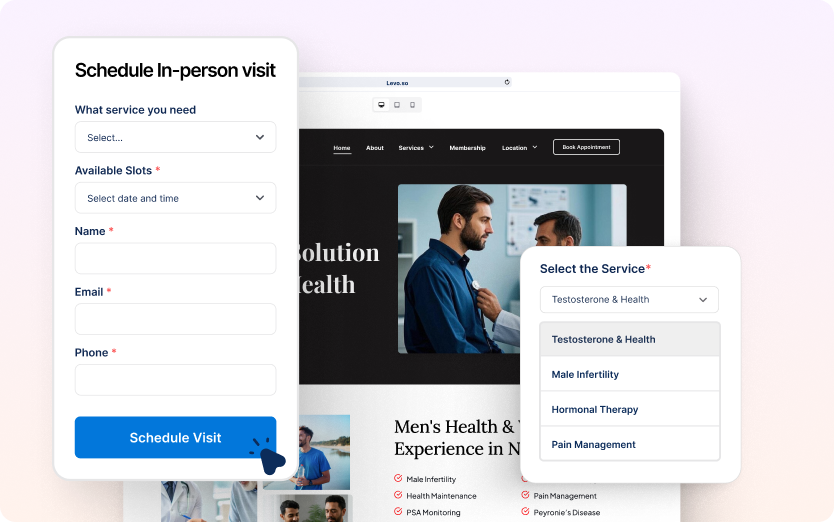Click the Book Appointment button
The height and width of the screenshot is (522, 834).
point(586,147)
